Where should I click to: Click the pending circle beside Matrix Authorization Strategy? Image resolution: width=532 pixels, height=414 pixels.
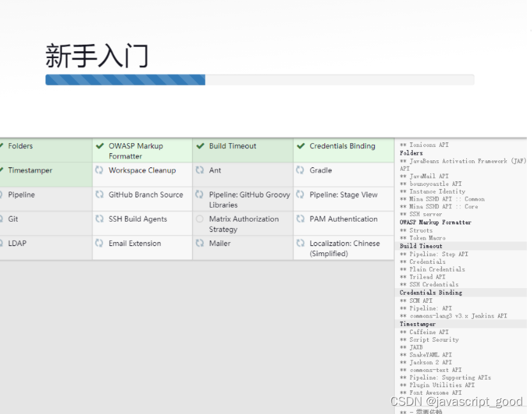coord(200,219)
